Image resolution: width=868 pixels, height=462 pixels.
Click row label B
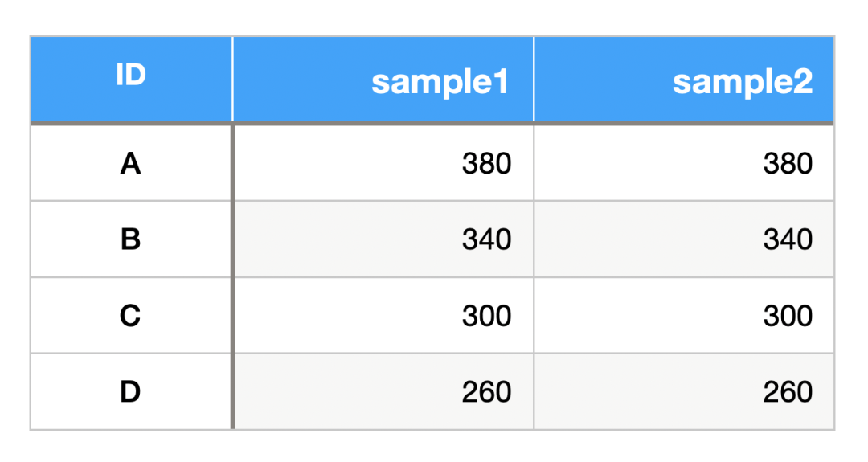click(x=130, y=239)
